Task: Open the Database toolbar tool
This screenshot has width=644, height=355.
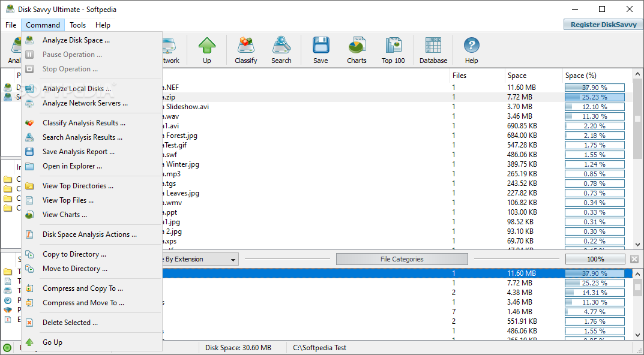Action: tap(433, 50)
